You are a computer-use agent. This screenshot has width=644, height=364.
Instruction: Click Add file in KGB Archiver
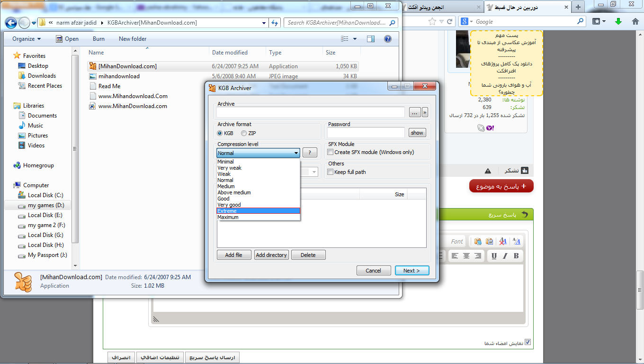coord(234,255)
